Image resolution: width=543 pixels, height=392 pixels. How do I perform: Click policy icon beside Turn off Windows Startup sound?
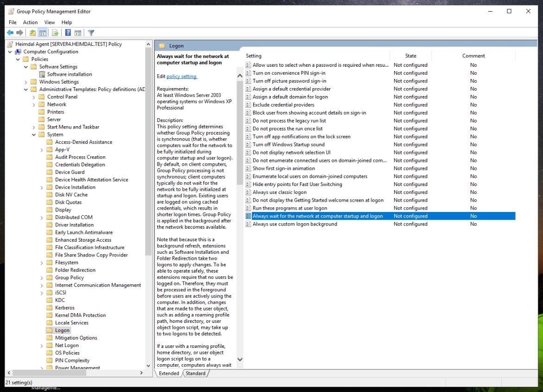click(248, 145)
